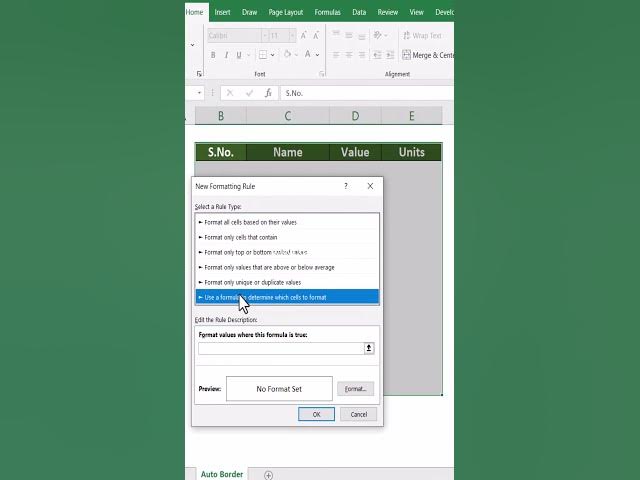The image size is (640, 480).
Task: Open the font name Calibri dropdown
Action: click(x=264, y=36)
